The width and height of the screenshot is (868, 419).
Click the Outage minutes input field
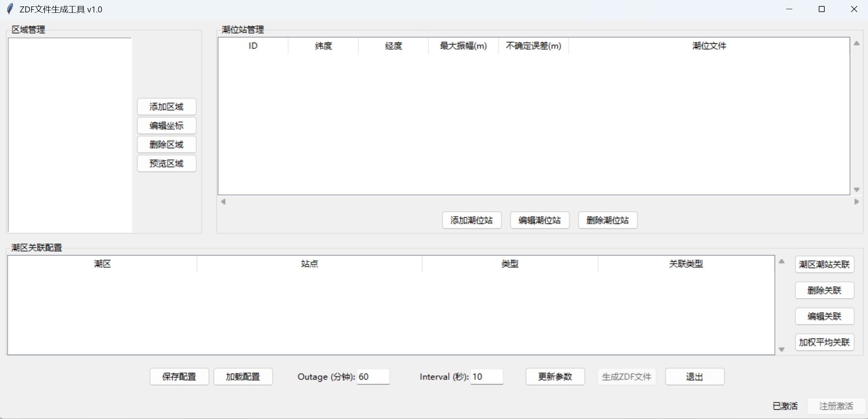(373, 377)
